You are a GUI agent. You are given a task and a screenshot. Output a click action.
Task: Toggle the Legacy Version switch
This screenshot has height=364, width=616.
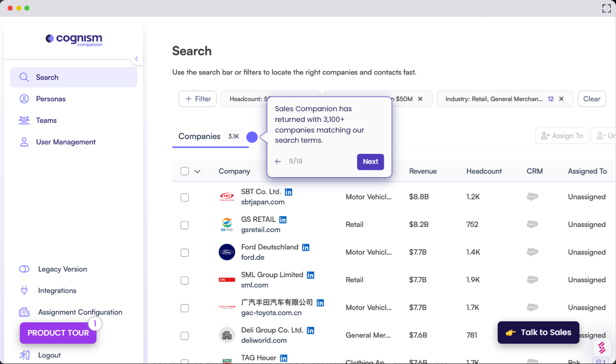coord(24,269)
